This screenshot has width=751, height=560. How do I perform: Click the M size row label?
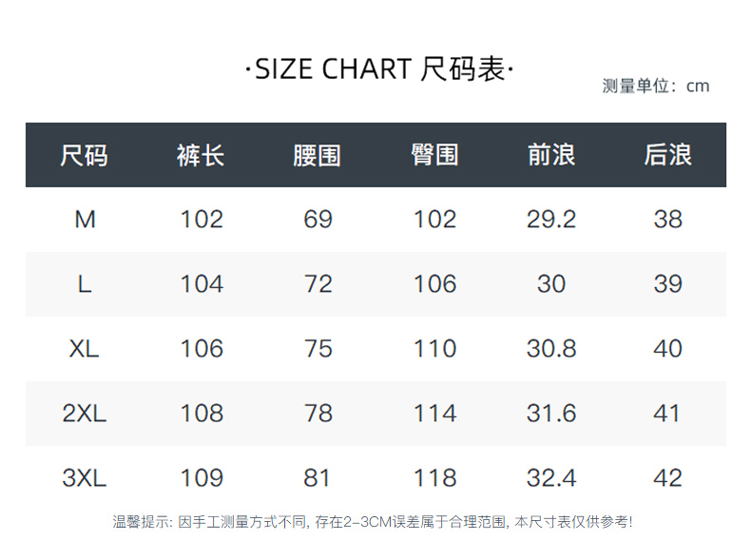(x=85, y=220)
